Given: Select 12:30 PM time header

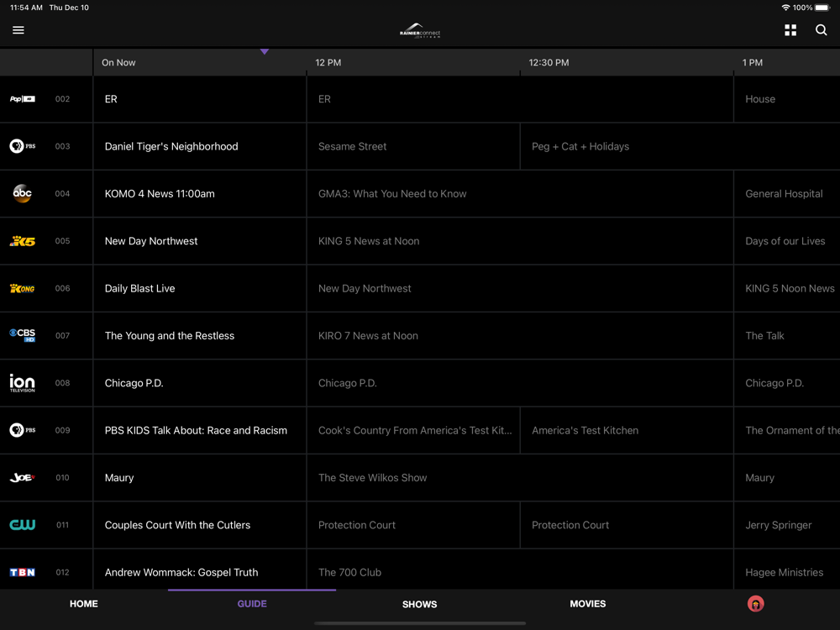Looking at the screenshot, I should pyautogui.click(x=549, y=63).
